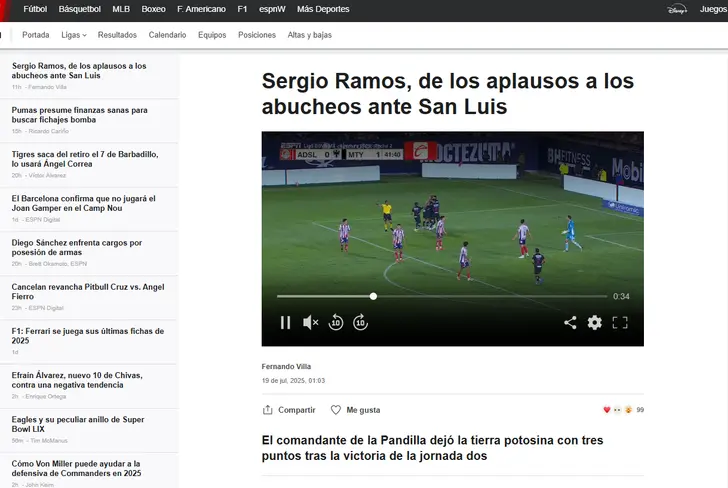Open Von Miller Commanders article

coord(77,468)
